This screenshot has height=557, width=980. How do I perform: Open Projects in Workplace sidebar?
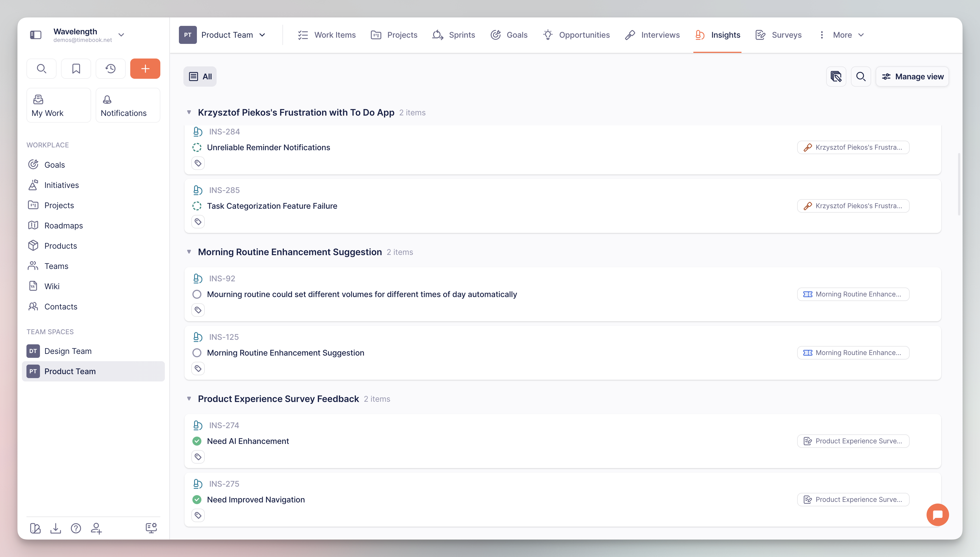[x=93, y=205]
